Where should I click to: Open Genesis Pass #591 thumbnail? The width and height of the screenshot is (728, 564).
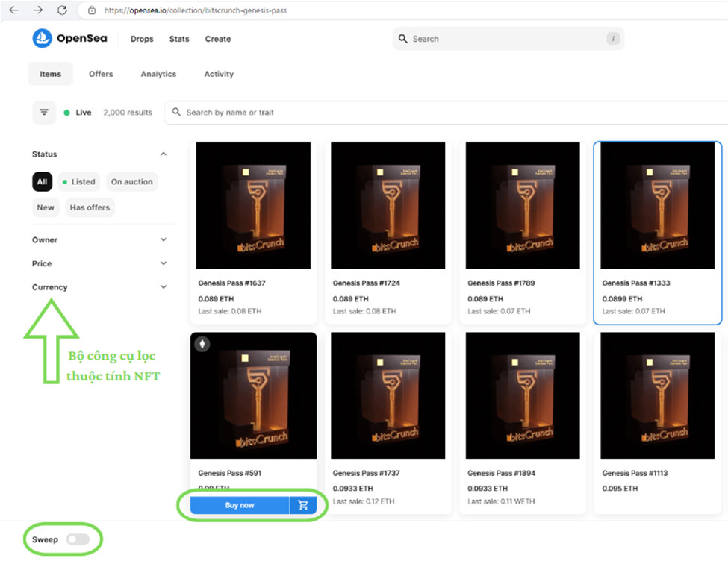point(254,395)
